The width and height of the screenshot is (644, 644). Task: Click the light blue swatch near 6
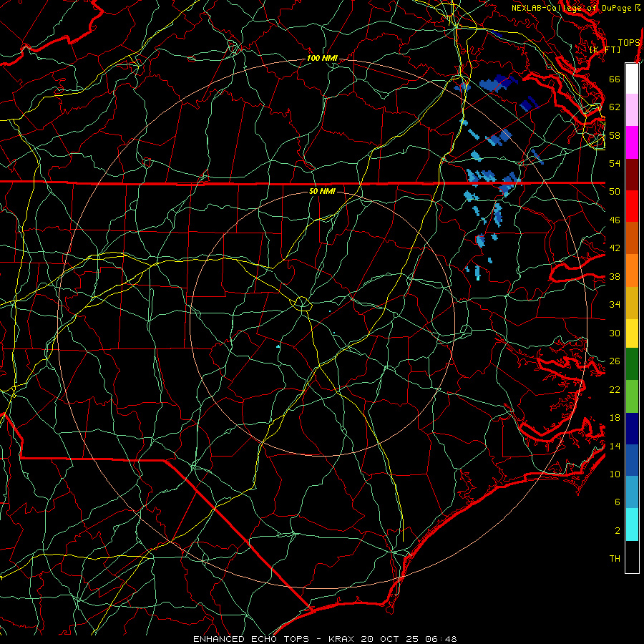(632, 492)
